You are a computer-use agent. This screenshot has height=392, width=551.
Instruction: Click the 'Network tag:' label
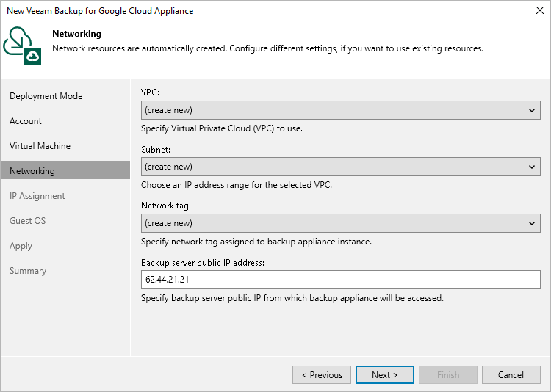166,206
